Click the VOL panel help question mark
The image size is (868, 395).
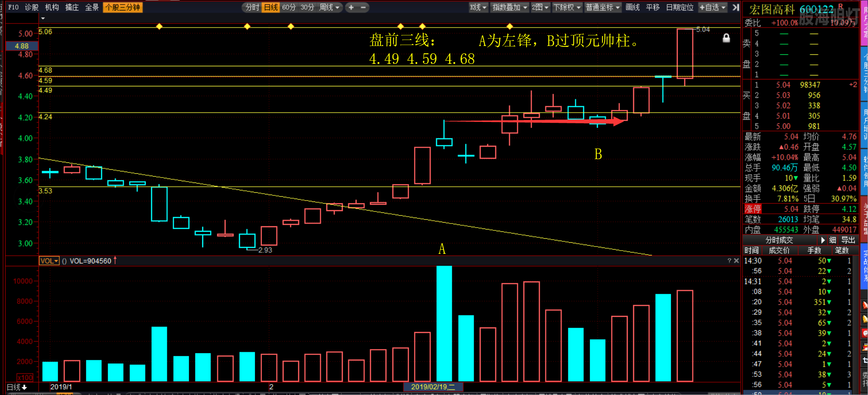(x=729, y=261)
